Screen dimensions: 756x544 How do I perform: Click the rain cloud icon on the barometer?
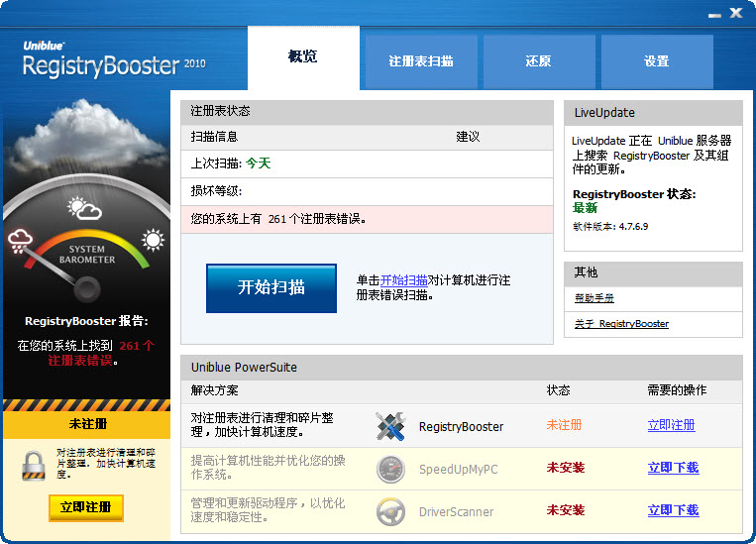pos(20,241)
